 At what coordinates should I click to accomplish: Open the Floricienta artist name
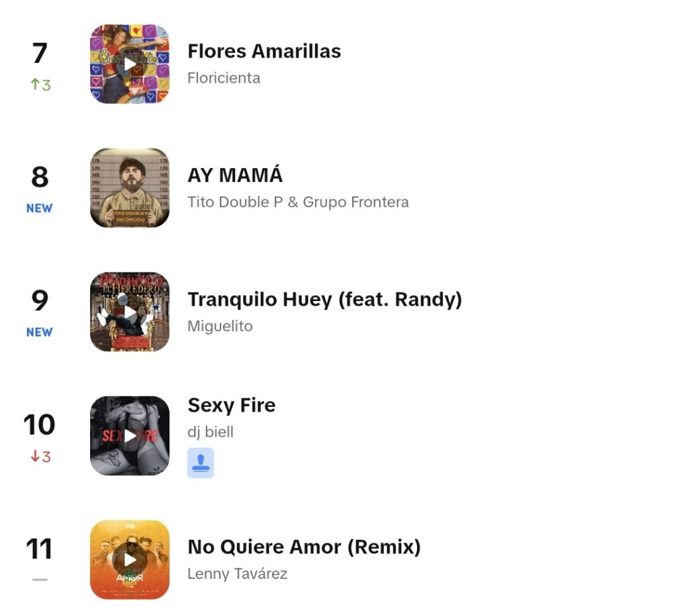(x=224, y=78)
